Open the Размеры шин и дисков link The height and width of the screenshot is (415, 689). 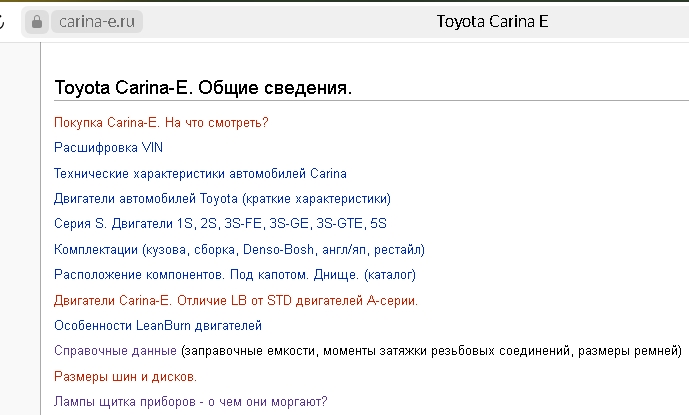pos(125,377)
